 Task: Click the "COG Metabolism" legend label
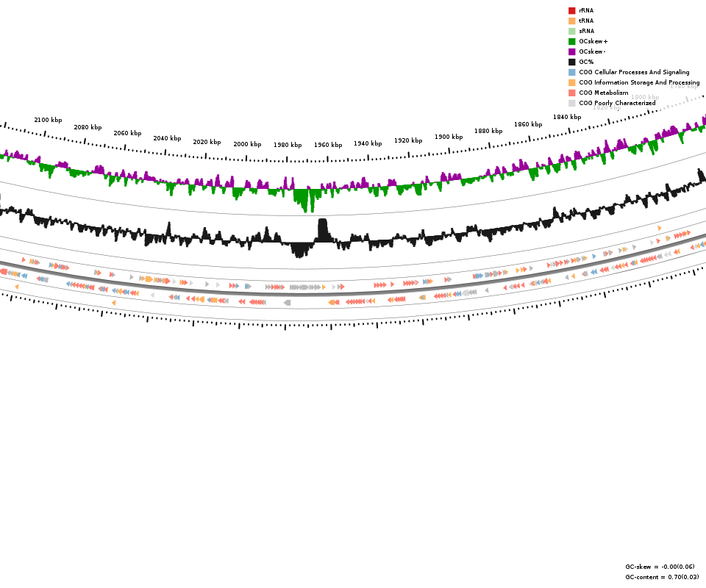coord(604,93)
